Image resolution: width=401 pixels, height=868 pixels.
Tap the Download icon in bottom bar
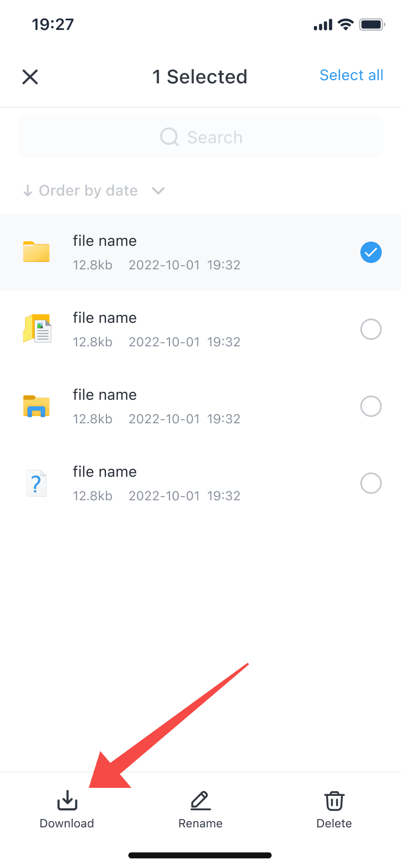point(67,801)
